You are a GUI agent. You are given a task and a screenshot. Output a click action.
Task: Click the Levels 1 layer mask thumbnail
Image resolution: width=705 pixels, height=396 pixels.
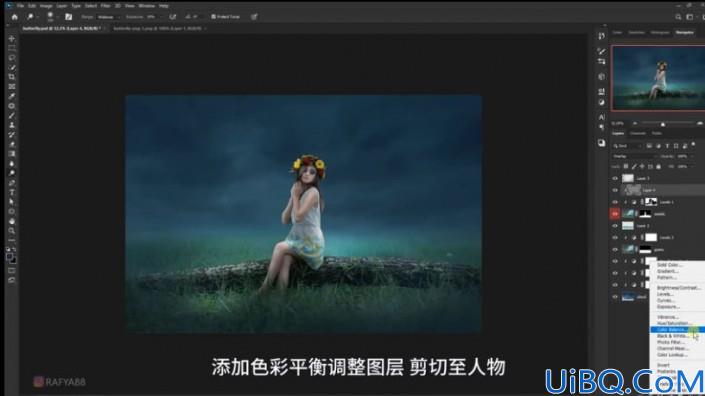(651, 202)
